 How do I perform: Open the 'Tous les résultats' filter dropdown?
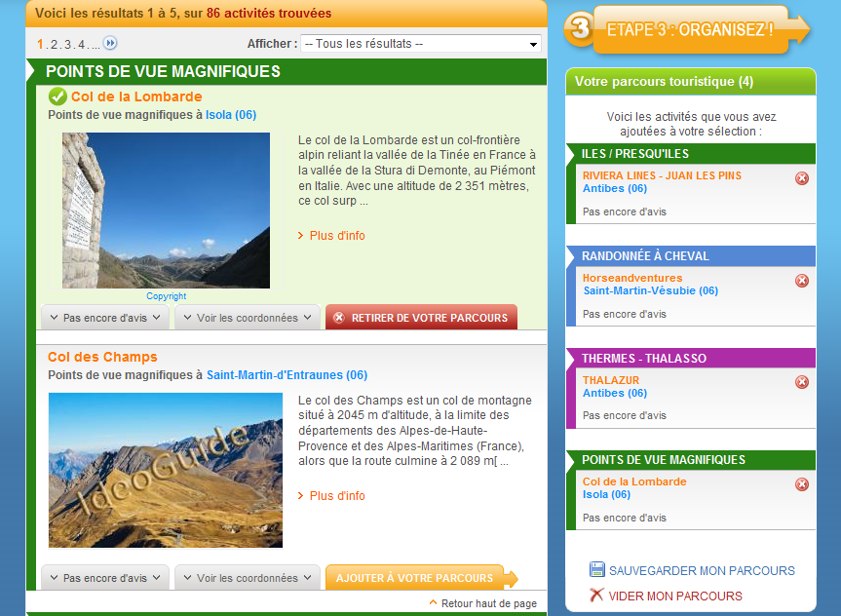[420, 44]
